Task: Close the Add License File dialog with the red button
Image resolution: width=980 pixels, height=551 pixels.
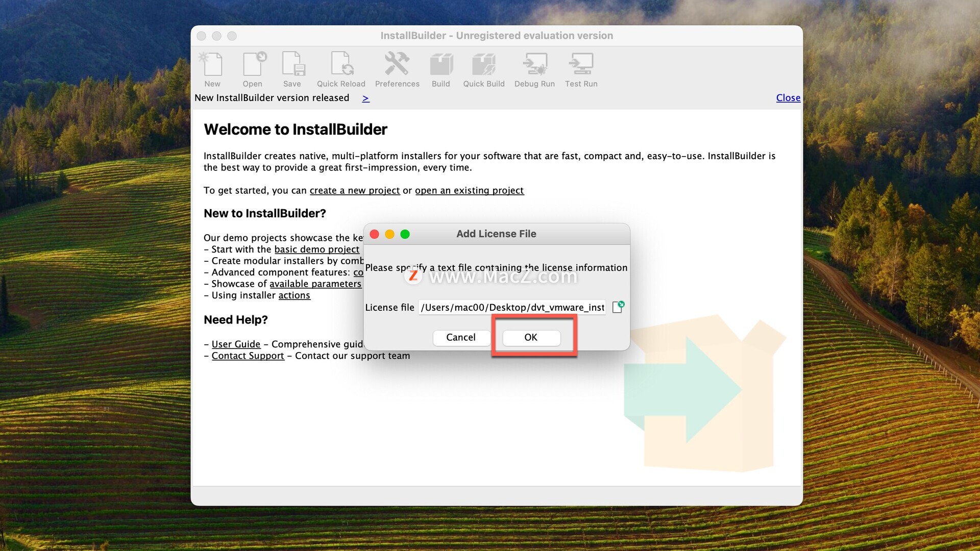Action: tap(374, 234)
